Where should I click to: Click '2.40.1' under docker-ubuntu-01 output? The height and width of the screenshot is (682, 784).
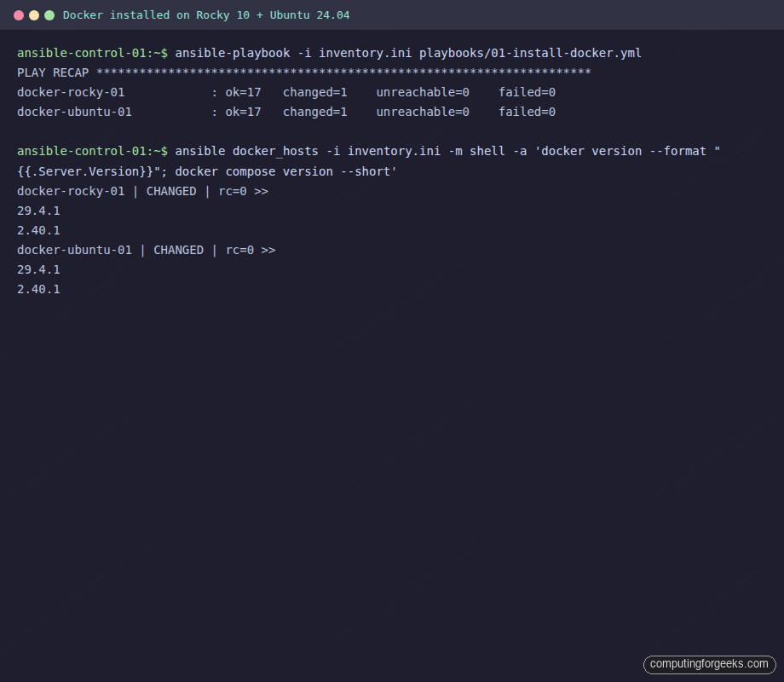coord(38,289)
